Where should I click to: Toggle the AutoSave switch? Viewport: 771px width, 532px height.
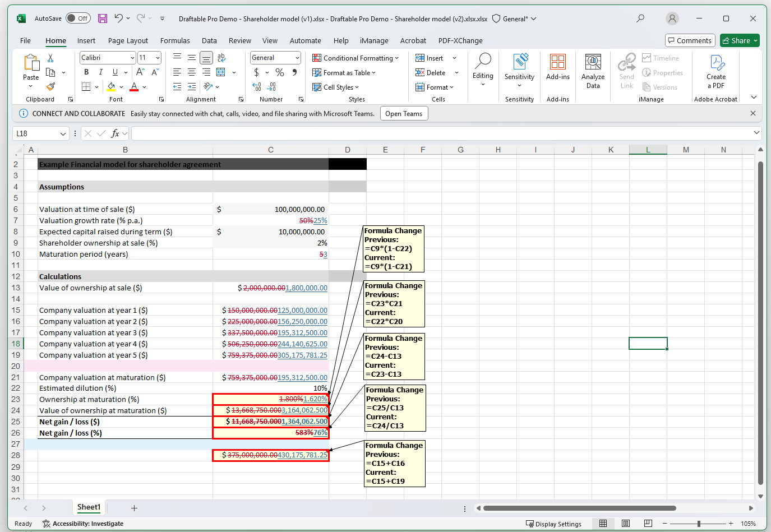[x=78, y=18]
